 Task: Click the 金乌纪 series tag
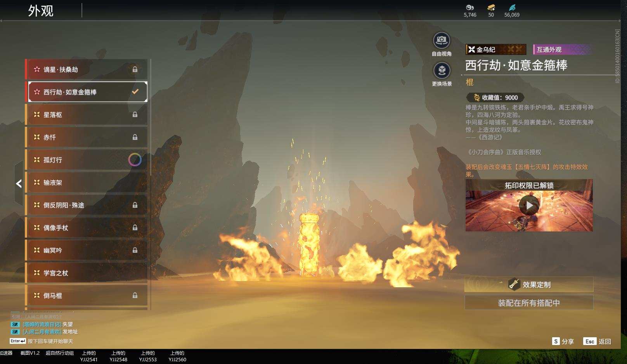(x=496, y=49)
